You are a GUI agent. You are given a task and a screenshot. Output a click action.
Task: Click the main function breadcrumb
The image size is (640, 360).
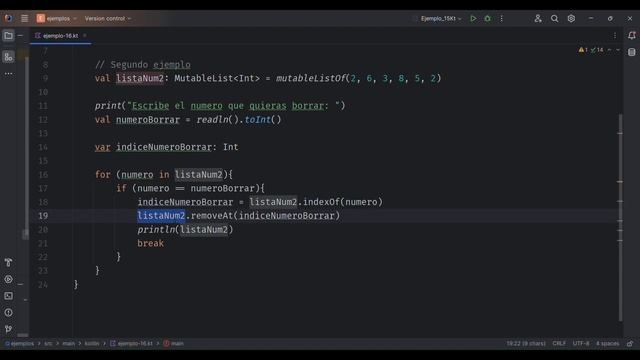coord(173,344)
